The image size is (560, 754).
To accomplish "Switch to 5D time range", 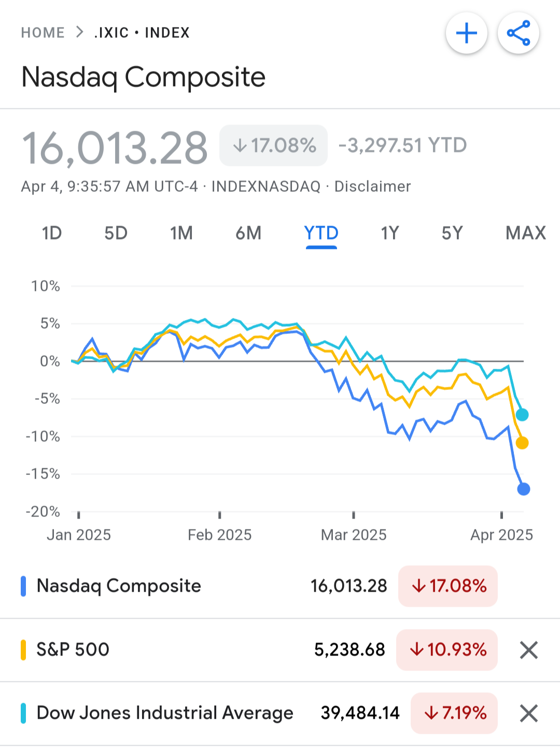I will 116,233.
